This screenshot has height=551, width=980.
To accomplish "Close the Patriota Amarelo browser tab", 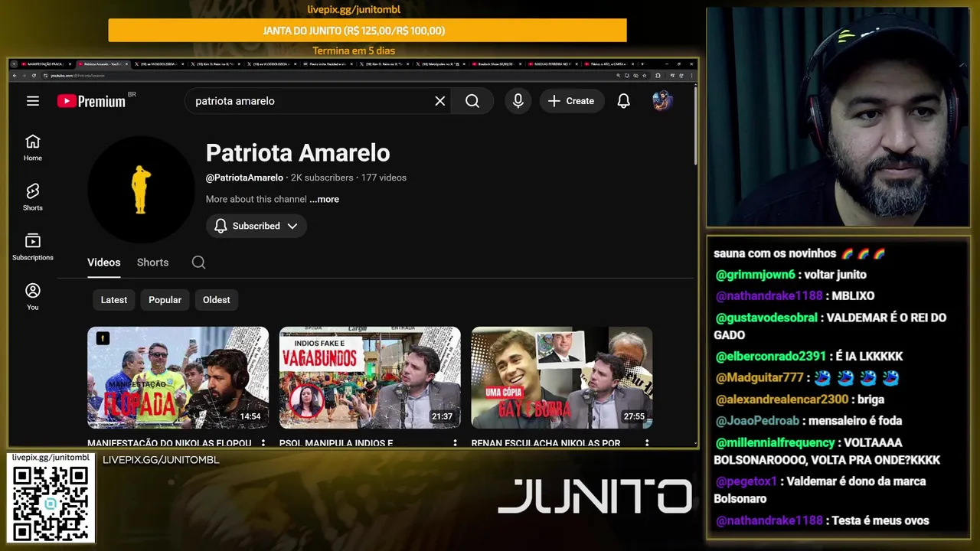I will pyautogui.click(x=127, y=64).
